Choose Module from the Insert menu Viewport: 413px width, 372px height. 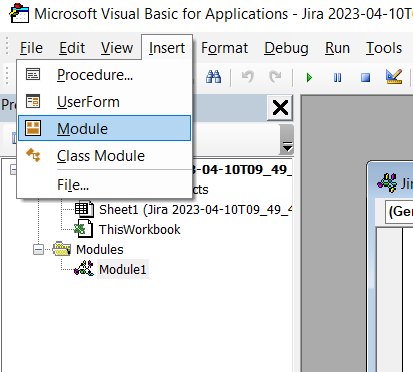click(x=104, y=128)
